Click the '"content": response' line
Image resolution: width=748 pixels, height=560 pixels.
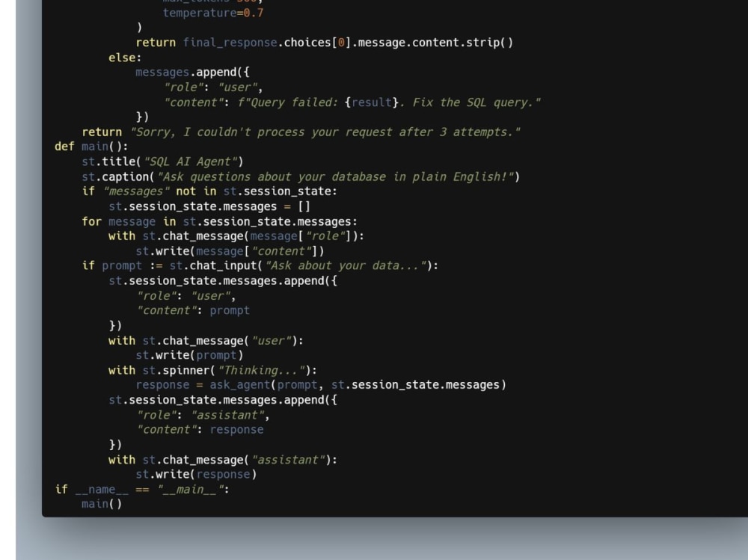[200, 430]
